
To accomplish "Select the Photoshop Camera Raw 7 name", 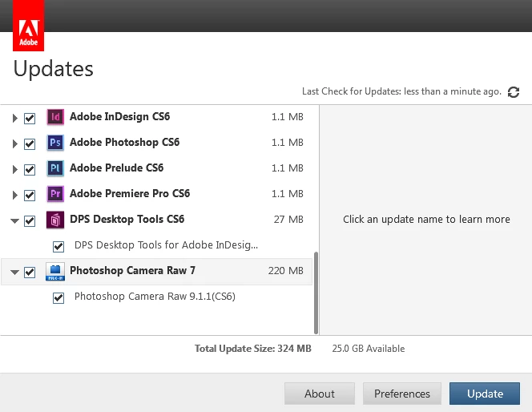I will [x=132, y=270].
